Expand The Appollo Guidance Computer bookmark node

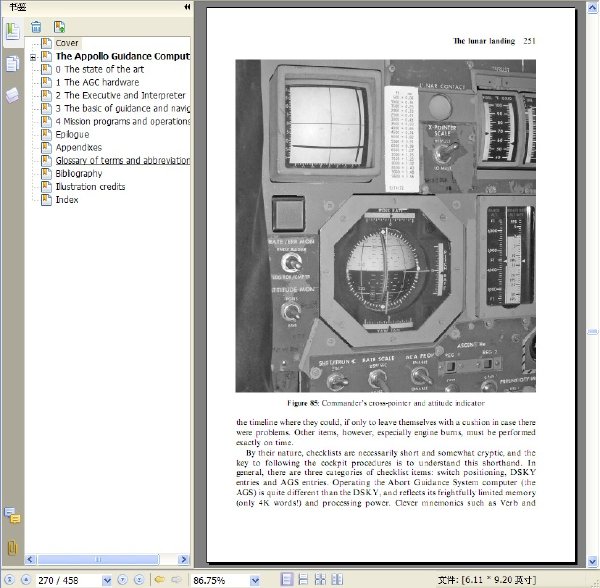(x=33, y=57)
